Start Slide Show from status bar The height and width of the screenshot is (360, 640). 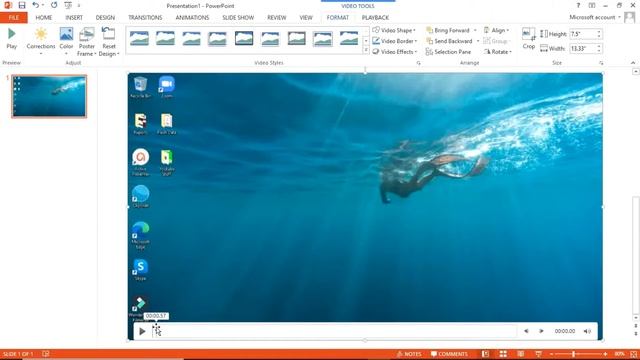[538, 354]
